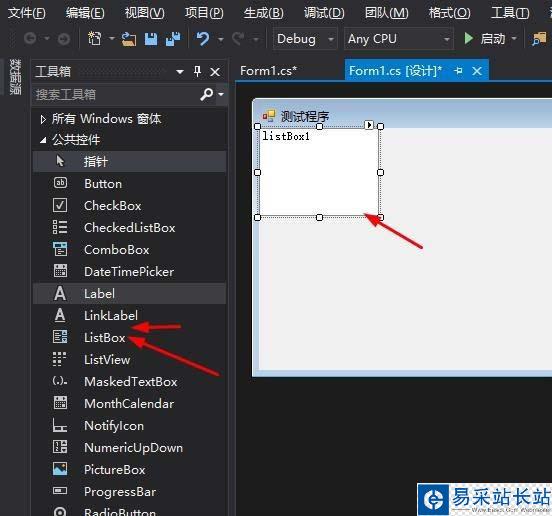Select the NotifyIcon control in toolbox
This screenshot has height=516, width=552.
tap(130, 426)
